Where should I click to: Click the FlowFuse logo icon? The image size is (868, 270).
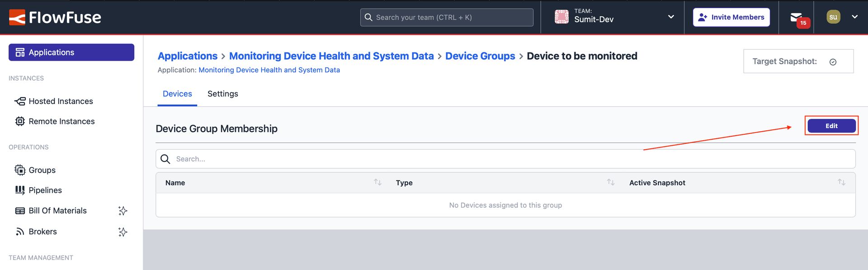(17, 17)
